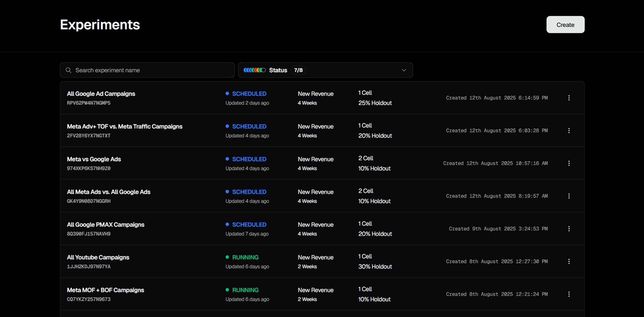
Task: Open kebab menu for All Google PMAX Campaigns
Action: 569,229
